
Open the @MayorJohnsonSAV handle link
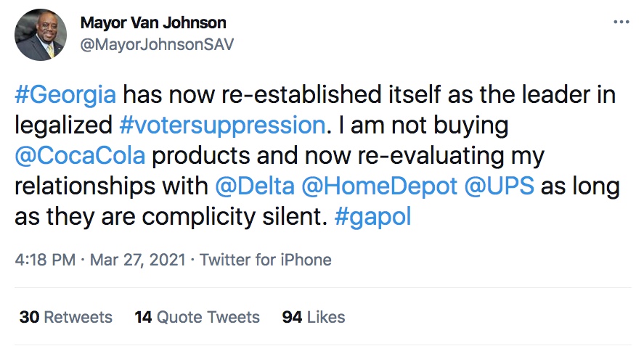coord(157,44)
